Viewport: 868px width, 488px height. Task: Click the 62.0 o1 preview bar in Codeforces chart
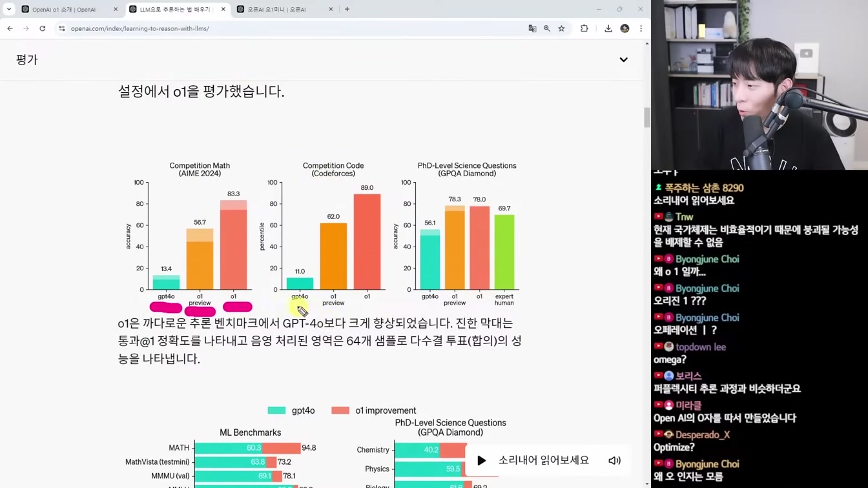click(x=333, y=256)
